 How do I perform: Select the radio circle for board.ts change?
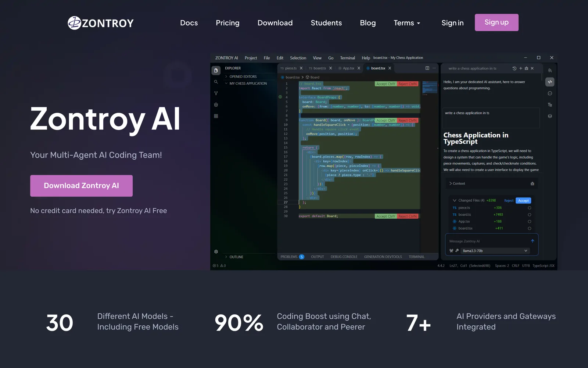(530, 215)
